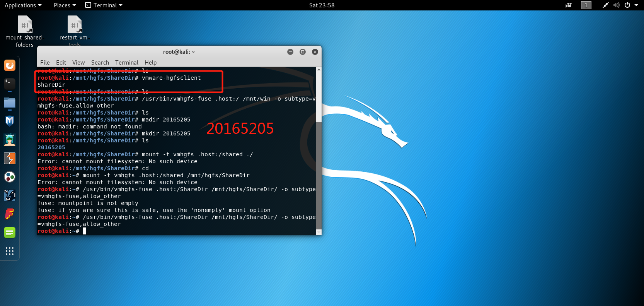The width and height of the screenshot is (644, 306).
Task: Open restart-vm-tools desktop script
Action: tap(75, 31)
